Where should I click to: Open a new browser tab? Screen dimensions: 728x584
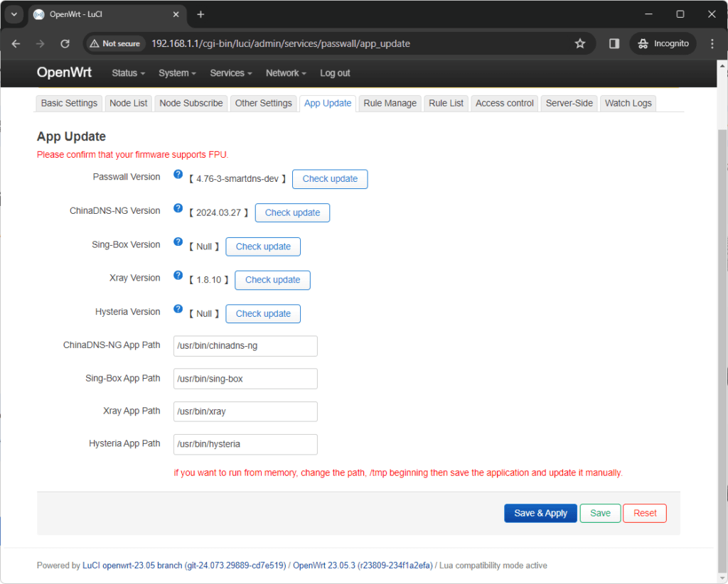(x=200, y=14)
